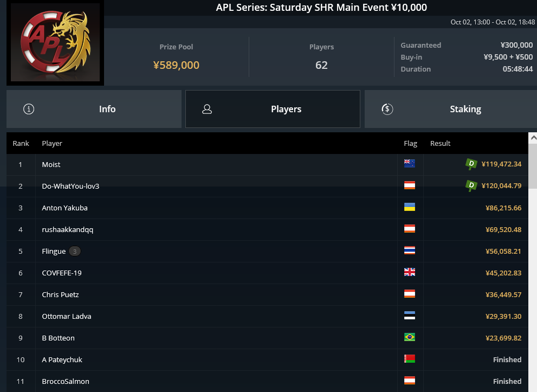Sort by the Rank column header

21,143
